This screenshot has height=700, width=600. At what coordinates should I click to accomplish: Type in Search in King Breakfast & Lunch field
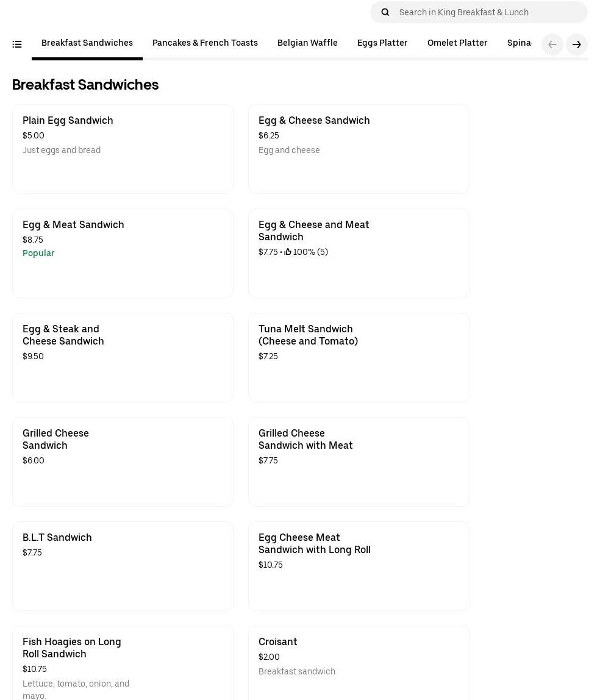pos(488,12)
